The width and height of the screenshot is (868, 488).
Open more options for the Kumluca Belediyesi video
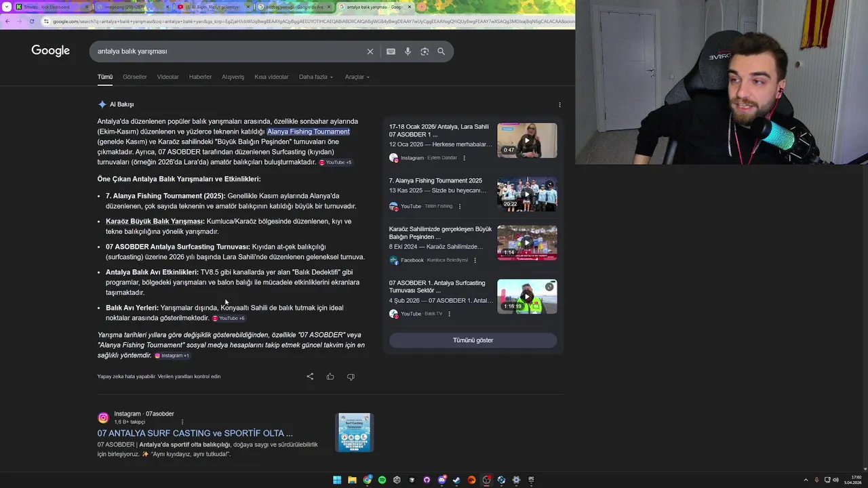point(475,260)
